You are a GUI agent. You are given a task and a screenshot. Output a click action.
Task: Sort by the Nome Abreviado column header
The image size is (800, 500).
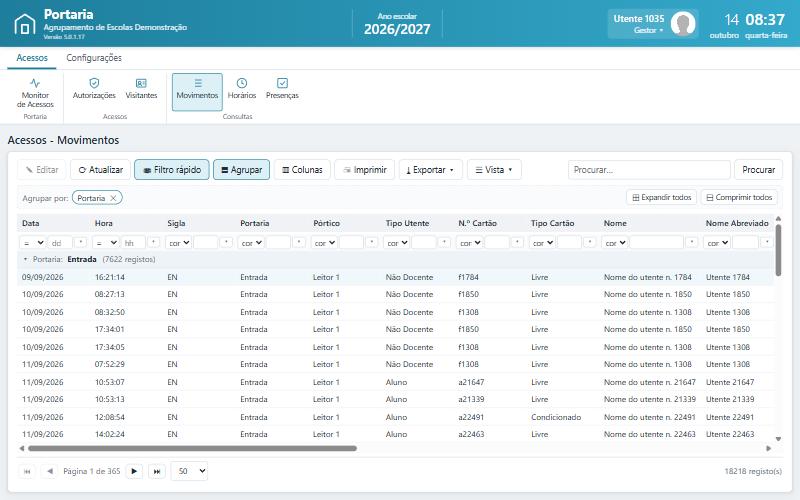pos(737,223)
